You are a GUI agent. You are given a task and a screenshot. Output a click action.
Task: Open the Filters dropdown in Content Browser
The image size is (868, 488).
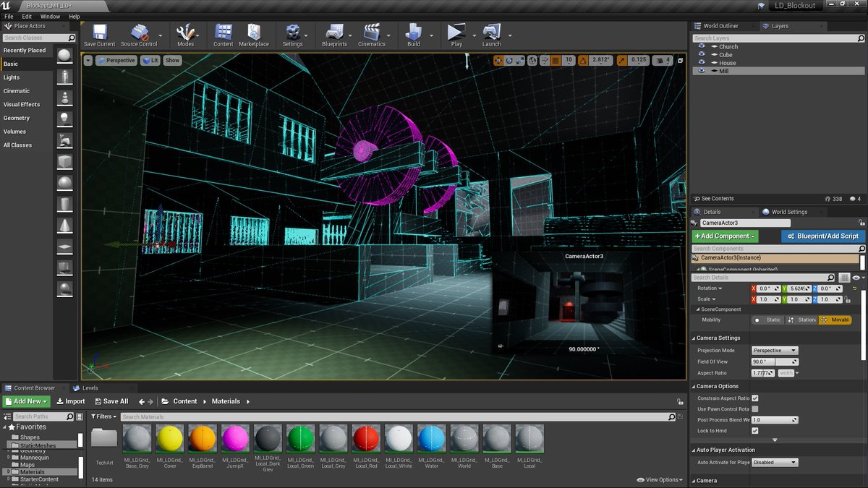click(103, 416)
